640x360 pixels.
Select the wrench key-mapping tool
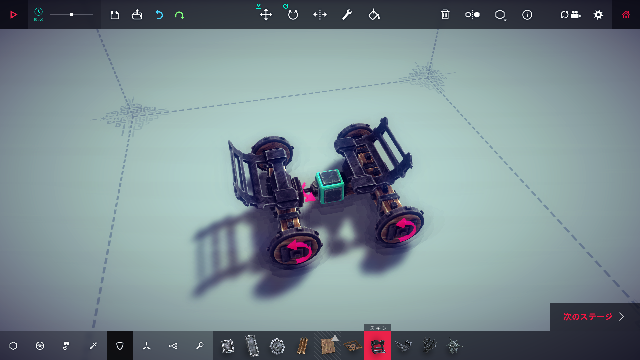click(x=347, y=15)
